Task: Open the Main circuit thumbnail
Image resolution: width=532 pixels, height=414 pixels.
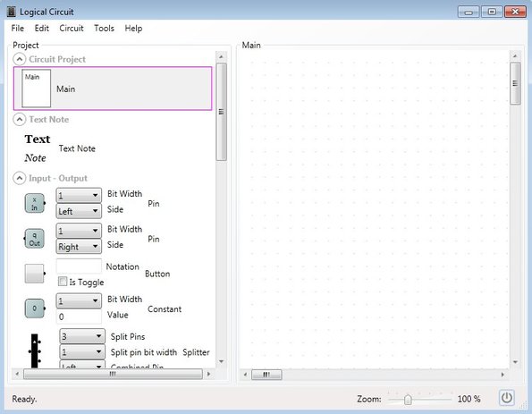Action: point(37,89)
